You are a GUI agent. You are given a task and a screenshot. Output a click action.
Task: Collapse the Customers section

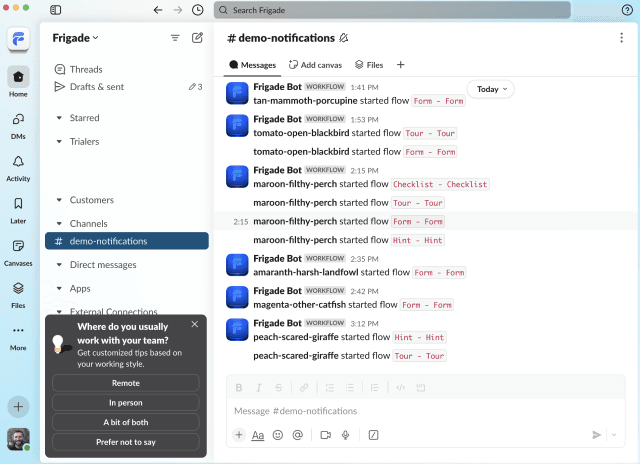click(x=59, y=200)
